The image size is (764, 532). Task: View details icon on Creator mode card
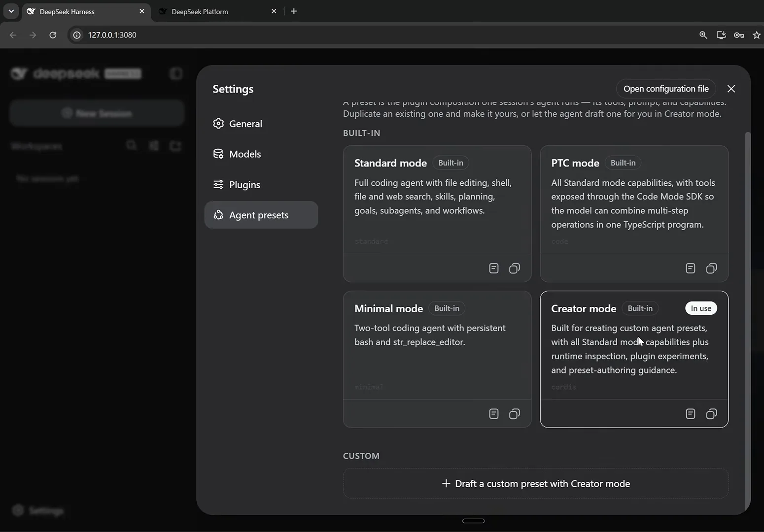click(x=691, y=414)
